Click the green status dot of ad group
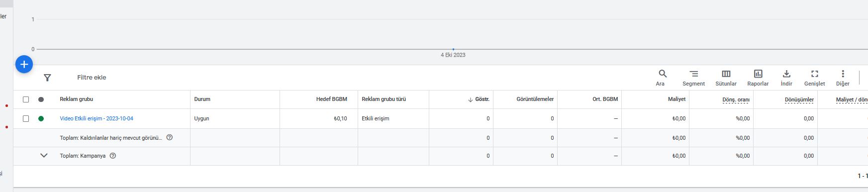 (x=41, y=119)
